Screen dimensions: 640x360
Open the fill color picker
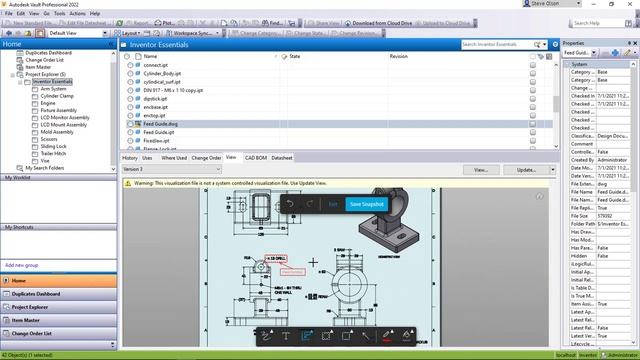(x=407, y=336)
